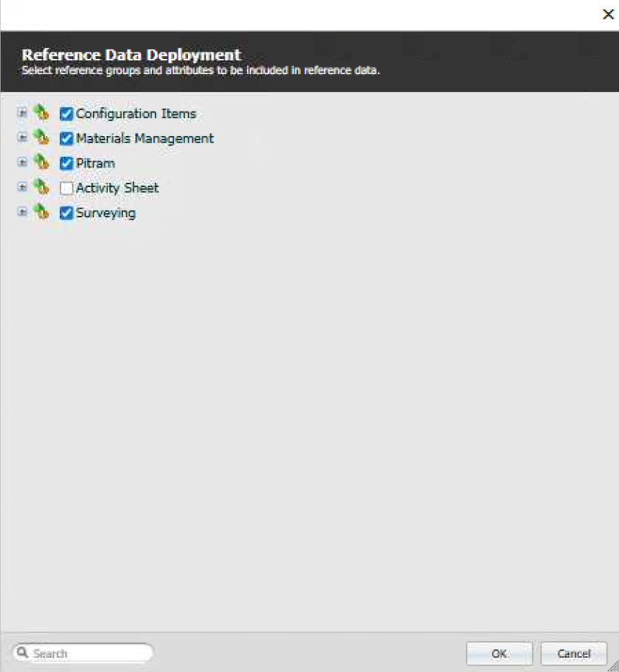Click the Surveying group icon
Viewport: 619px width, 672px height.
point(40,212)
